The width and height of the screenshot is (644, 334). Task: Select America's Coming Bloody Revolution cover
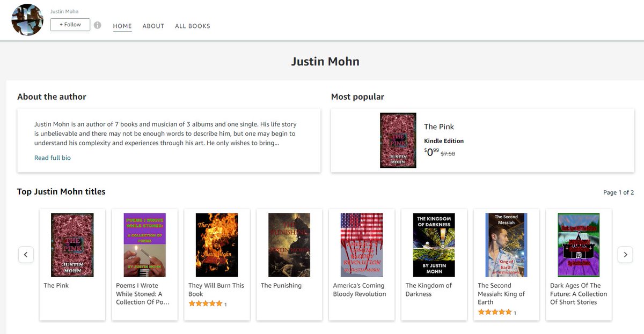click(361, 245)
